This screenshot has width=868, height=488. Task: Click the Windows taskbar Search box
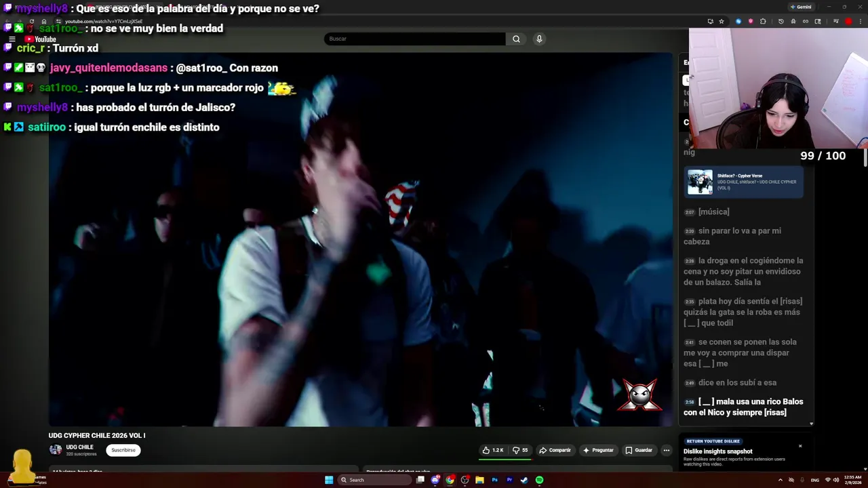click(375, 480)
